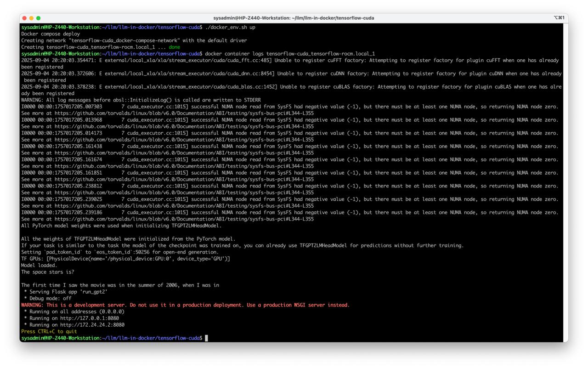Click the 'The space stars is?' prompt text
Screen dimensions: 588x368
pyautogui.click(x=48, y=272)
